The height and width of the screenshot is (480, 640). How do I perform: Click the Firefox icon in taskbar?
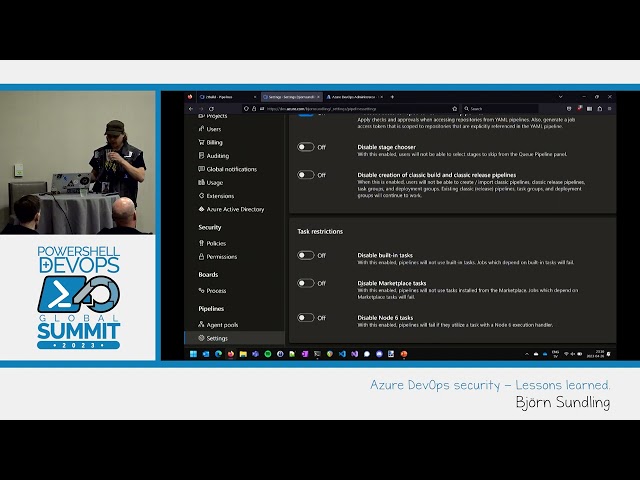pos(231,354)
